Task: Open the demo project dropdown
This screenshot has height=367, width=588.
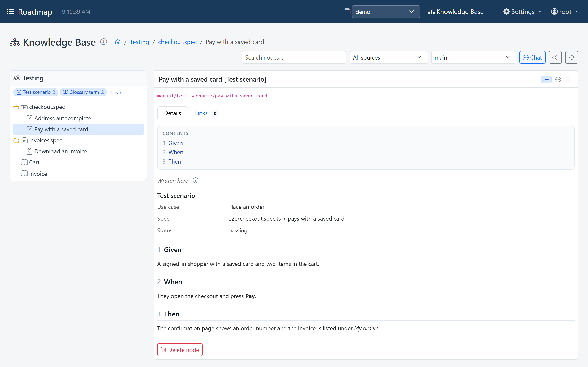Action: [x=386, y=12]
